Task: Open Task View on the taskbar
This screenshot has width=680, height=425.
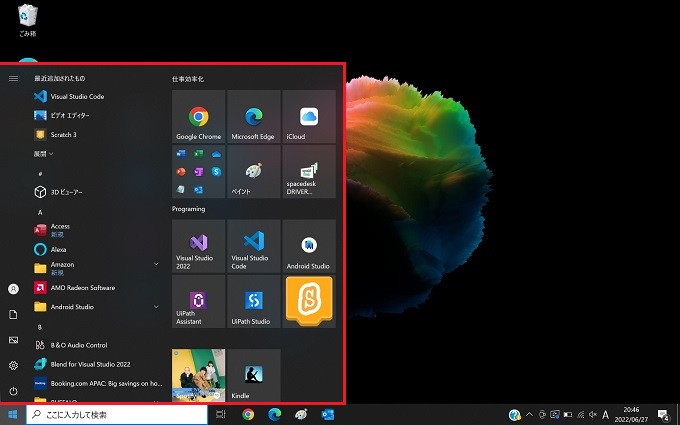Action: coord(221,415)
